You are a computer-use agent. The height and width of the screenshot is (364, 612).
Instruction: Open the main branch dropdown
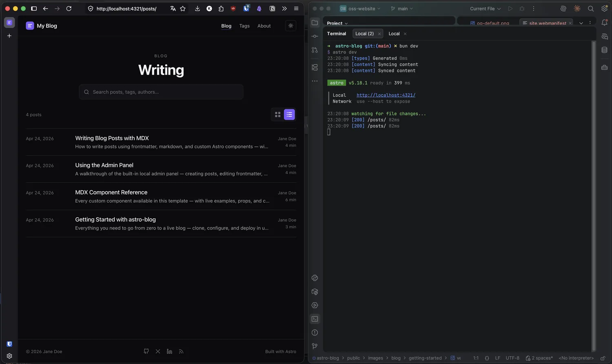click(x=402, y=8)
